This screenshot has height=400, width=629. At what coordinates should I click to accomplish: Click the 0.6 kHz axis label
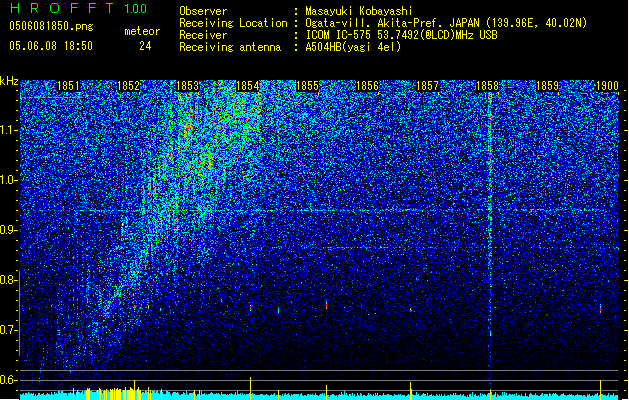point(8,380)
